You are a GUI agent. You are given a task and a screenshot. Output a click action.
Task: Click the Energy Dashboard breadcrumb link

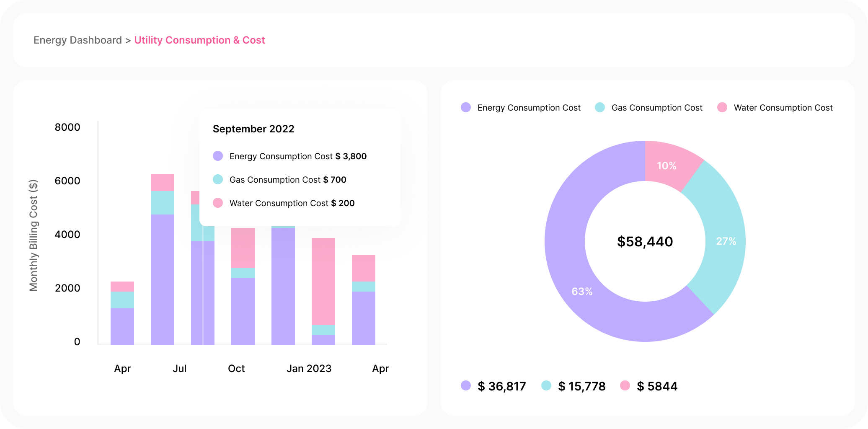77,40
